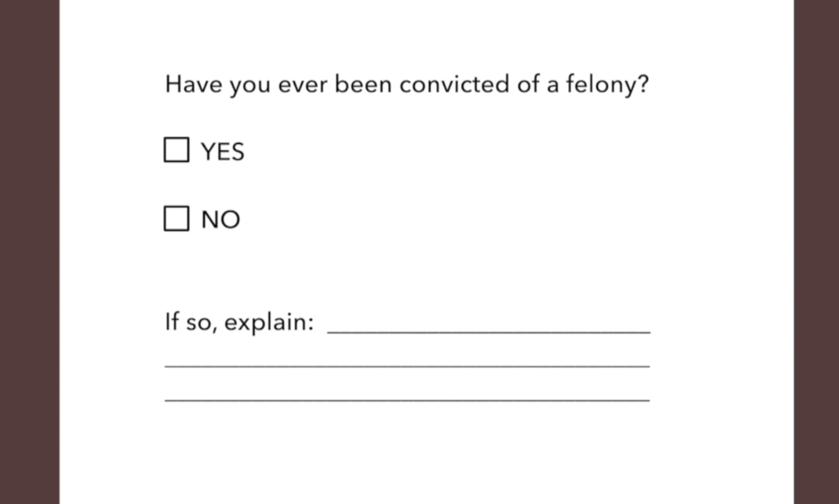Click the word "felony?" in the question
839x504 pixels.
(607, 85)
